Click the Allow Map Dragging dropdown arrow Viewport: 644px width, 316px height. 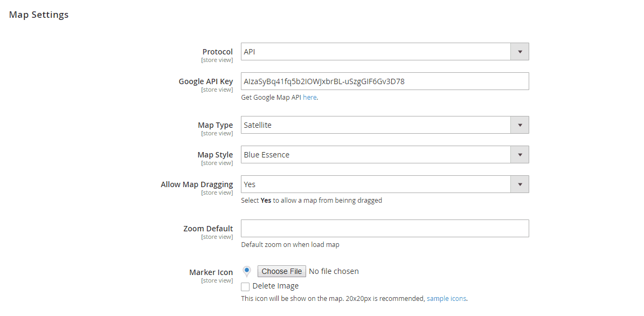click(520, 184)
